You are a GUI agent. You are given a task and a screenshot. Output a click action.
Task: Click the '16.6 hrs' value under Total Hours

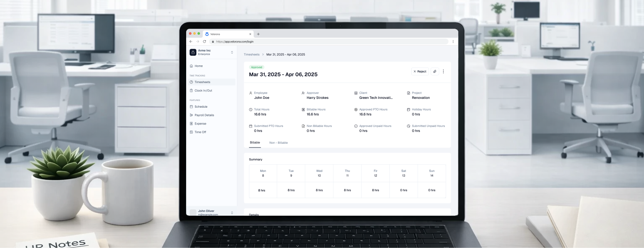260,114
